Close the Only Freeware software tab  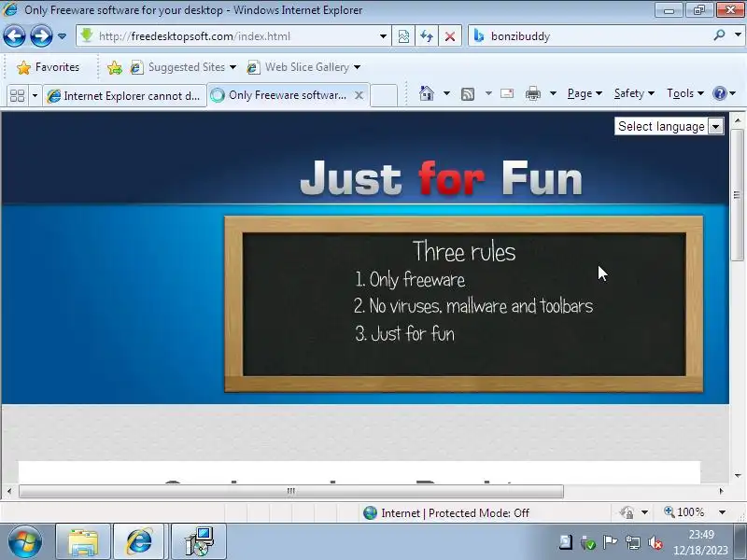click(x=359, y=95)
